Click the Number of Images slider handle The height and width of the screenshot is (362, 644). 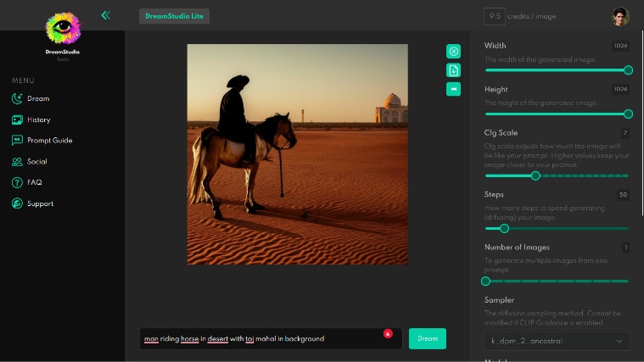(486, 281)
